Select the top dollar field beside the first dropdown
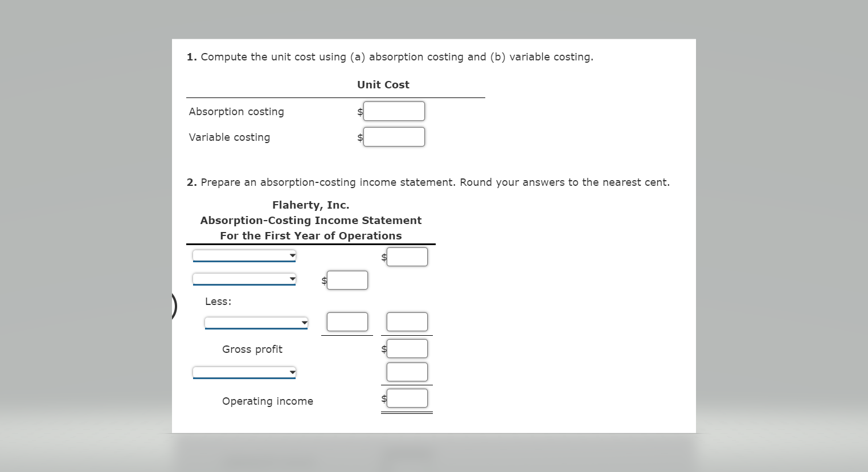 [407, 257]
